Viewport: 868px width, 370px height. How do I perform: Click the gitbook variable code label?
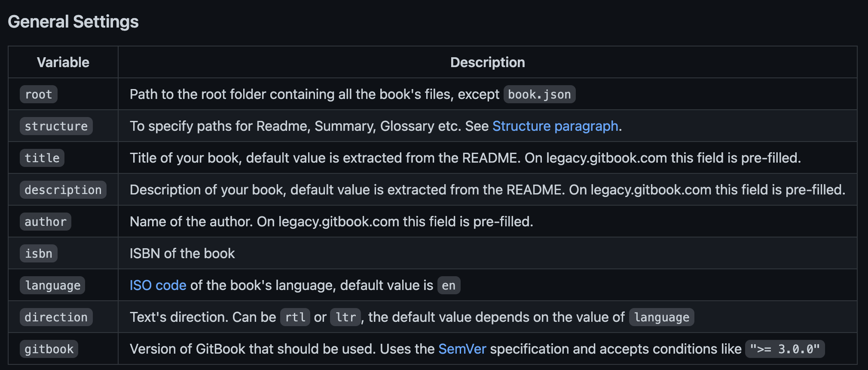(49, 349)
